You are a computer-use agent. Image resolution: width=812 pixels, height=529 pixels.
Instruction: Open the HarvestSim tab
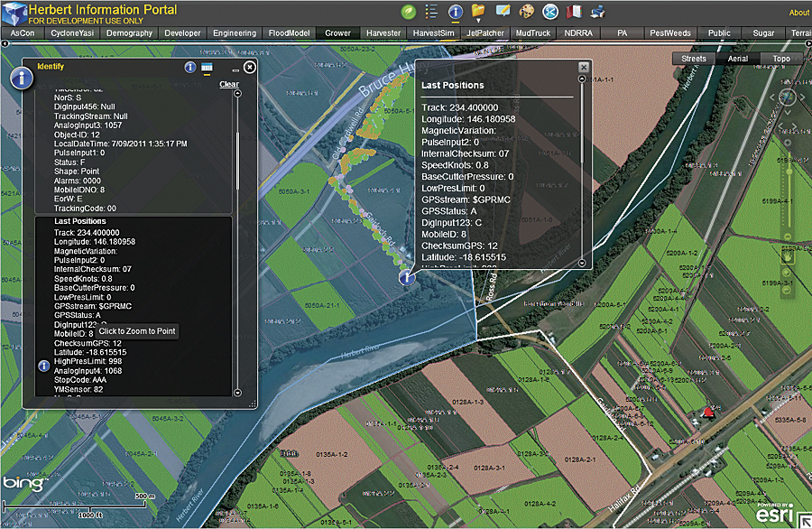click(433, 33)
